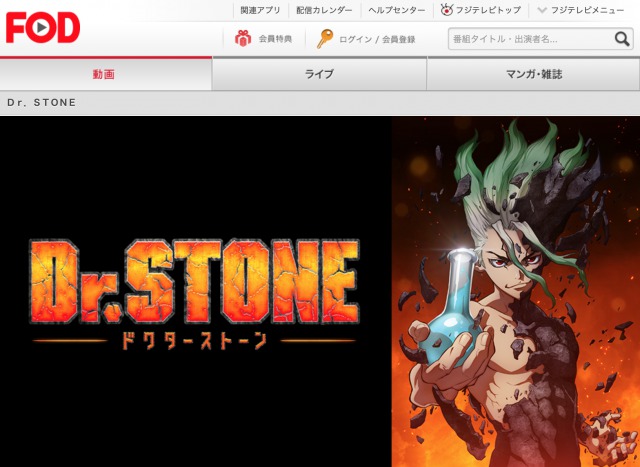
Task: Click the gift box member benefits icon
Action: tap(243, 38)
